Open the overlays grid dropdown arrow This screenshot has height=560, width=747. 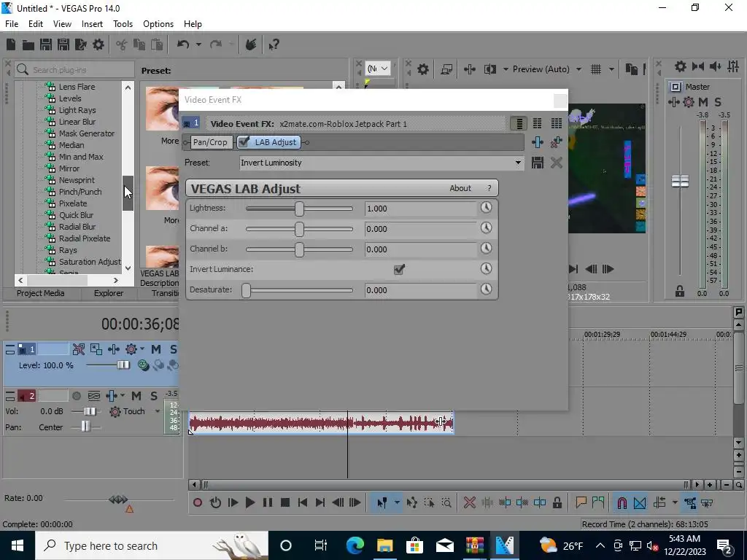[x=611, y=69]
